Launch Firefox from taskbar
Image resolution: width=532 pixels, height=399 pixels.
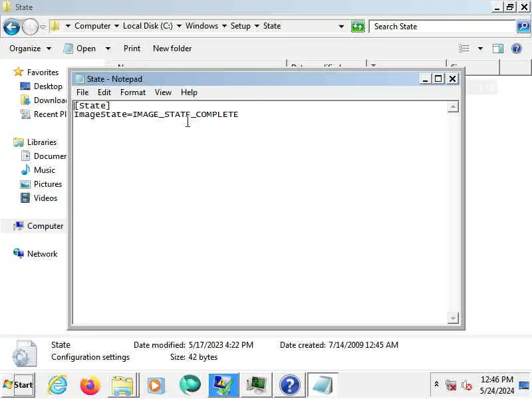pos(90,385)
